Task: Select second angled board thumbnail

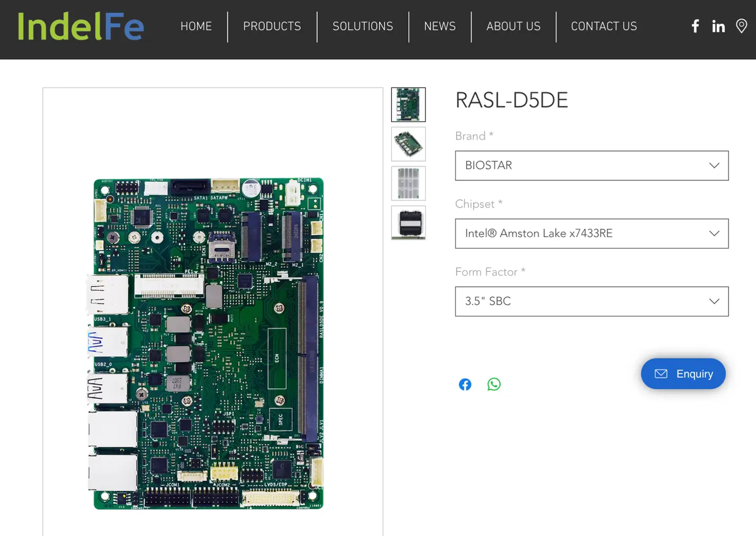Action: 408,144
